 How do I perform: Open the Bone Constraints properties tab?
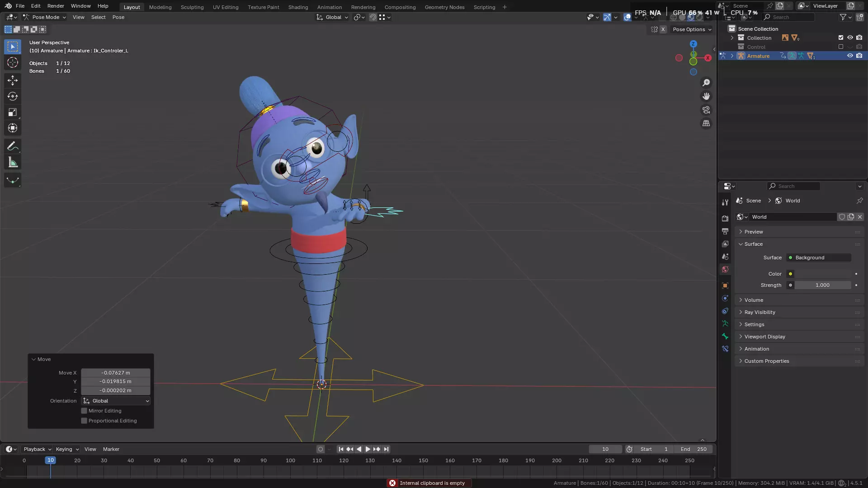click(x=725, y=349)
